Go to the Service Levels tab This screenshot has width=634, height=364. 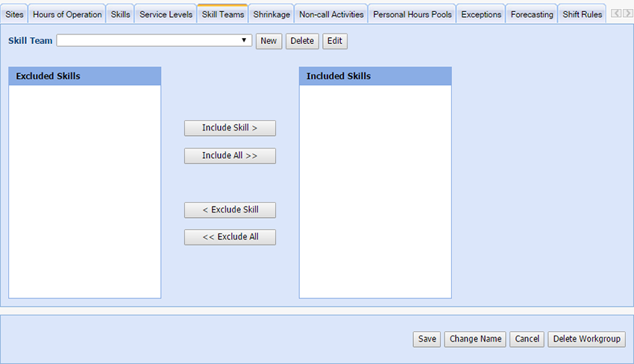[x=166, y=14]
